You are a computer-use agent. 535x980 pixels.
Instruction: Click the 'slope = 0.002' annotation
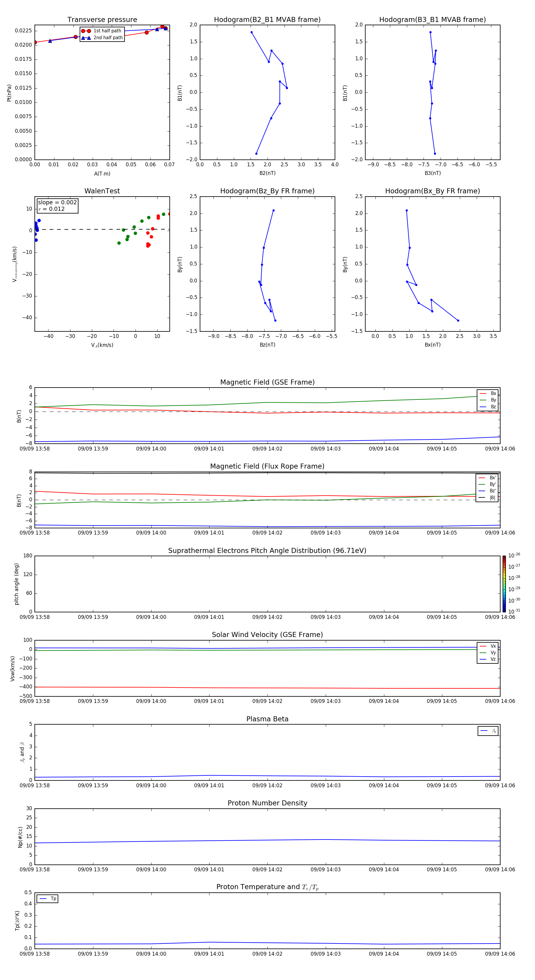[57, 203]
